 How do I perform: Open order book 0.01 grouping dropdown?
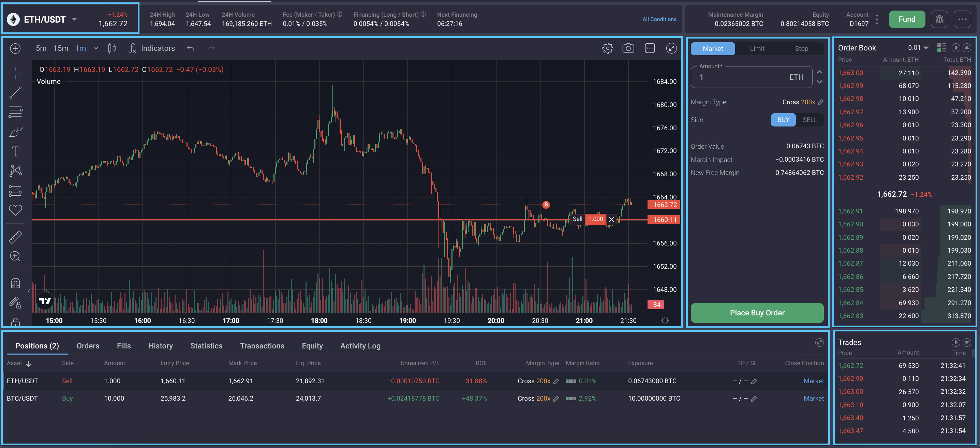tap(918, 47)
